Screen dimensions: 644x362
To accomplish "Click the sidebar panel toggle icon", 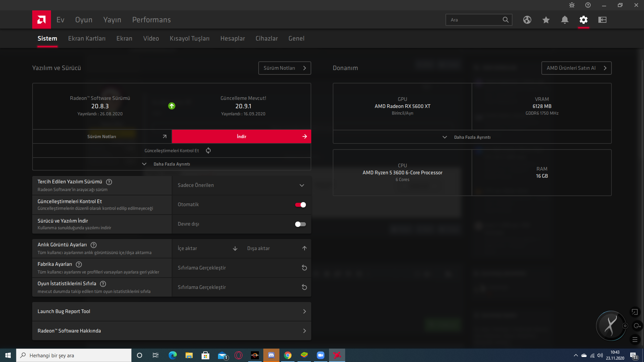I will 602,20.
